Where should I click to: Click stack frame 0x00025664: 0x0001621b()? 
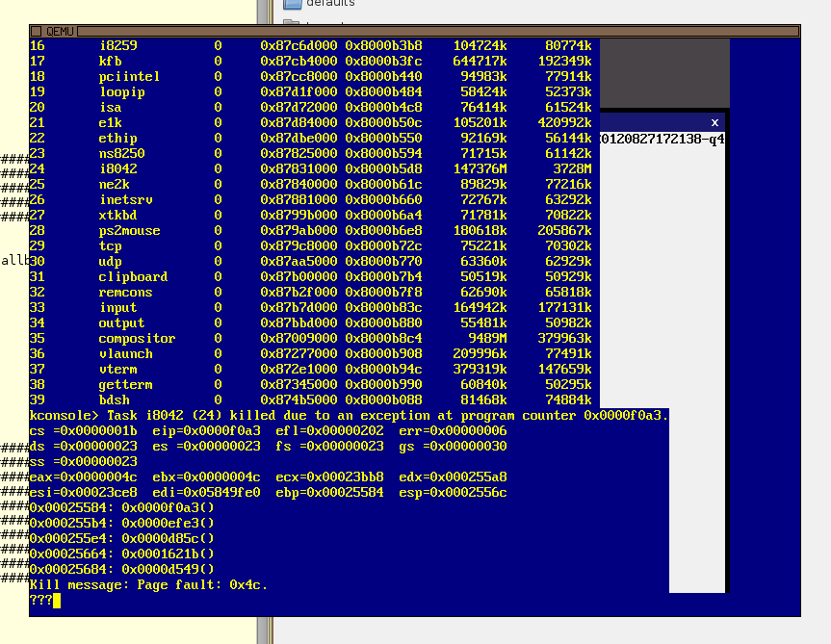[x=122, y=554]
